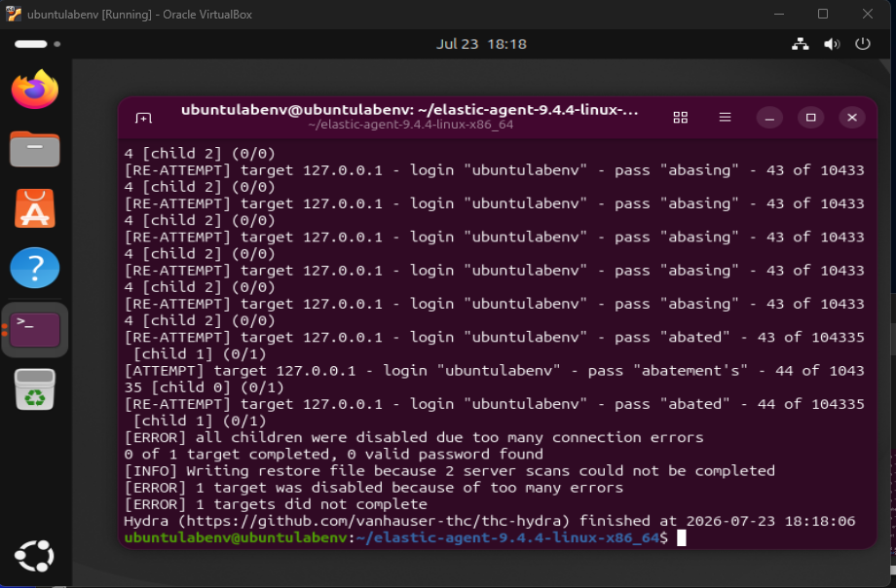Launch Ubuntu Software App Center icon
The width and height of the screenshot is (896, 588).
pos(35,208)
